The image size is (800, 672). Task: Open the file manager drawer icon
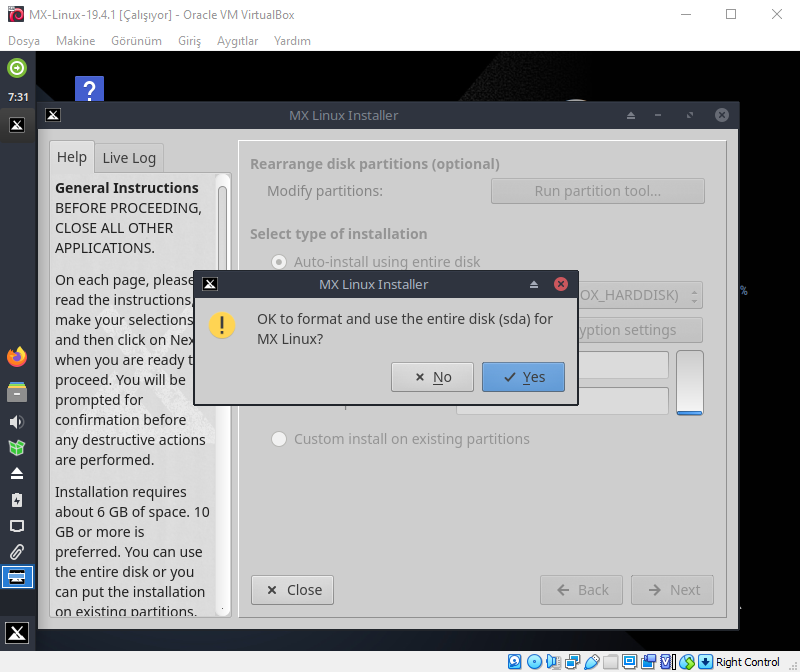pyautogui.click(x=17, y=391)
